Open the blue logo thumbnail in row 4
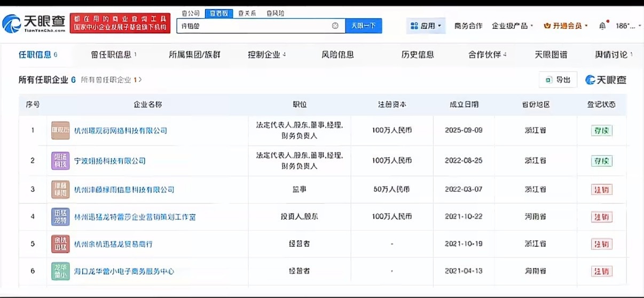This screenshot has height=298, width=644. pyautogui.click(x=60, y=217)
